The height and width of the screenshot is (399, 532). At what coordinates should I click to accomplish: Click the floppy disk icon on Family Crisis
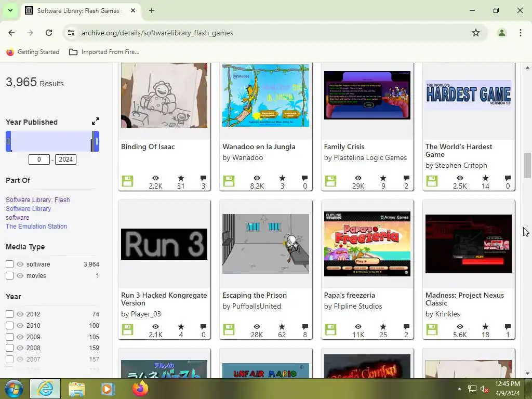coord(330,181)
